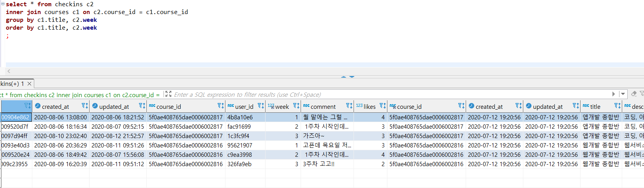Open filter/sort menu for user_id column
Image resolution: width=644 pixels, height=188 pixels.
click(x=261, y=106)
